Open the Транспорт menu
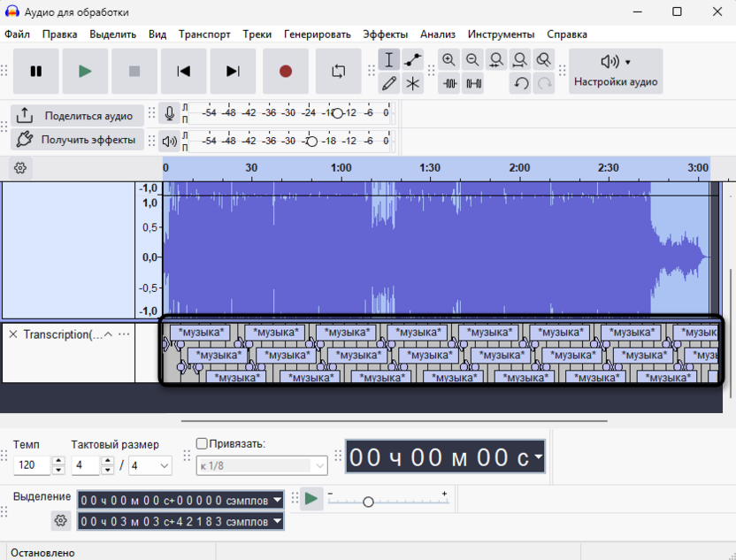Viewport: 736px width, 560px height. (204, 35)
